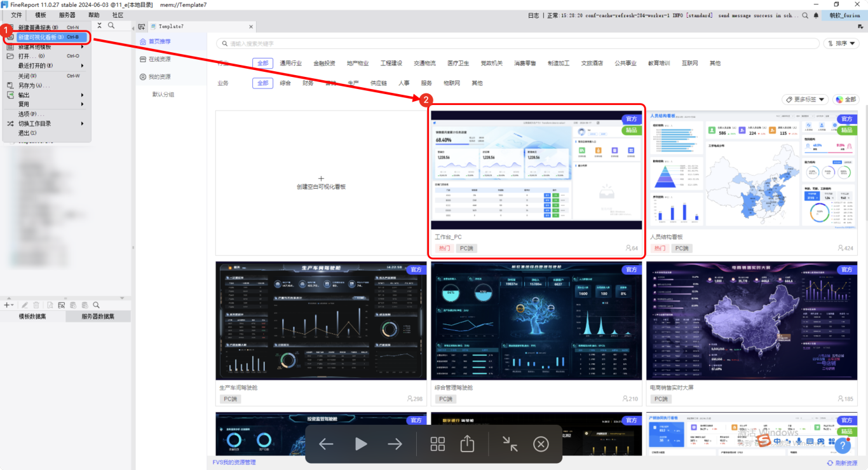Click the search icon in the top bar
Image resolution: width=868 pixels, height=470 pixels.
pyautogui.click(x=805, y=15)
